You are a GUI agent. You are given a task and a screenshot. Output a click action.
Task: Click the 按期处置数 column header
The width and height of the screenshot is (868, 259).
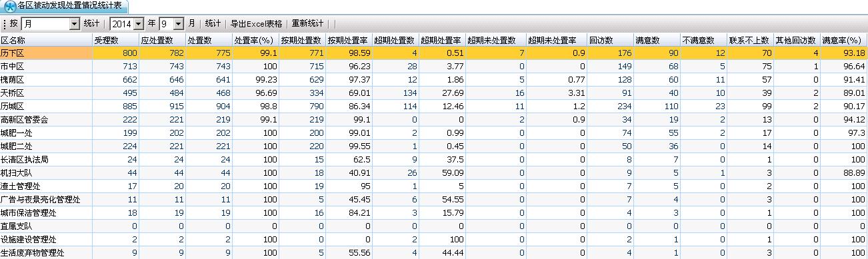[302, 41]
